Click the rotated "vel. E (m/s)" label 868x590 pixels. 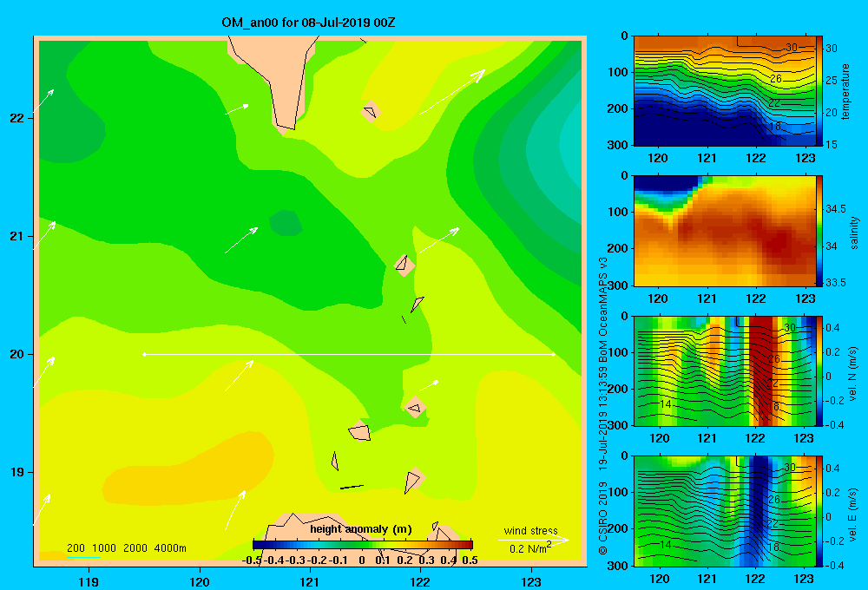853,514
